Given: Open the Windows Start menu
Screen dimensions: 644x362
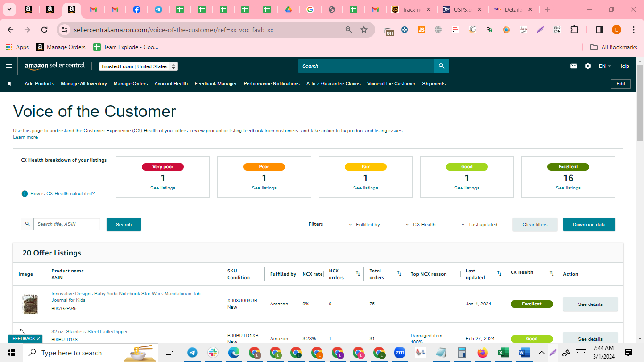Looking at the screenshot, I should pyautogui.click(x=11, y=353).
